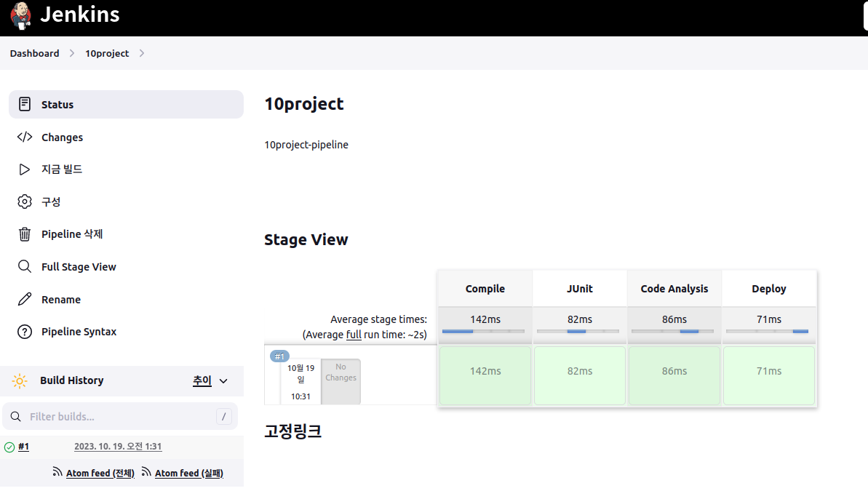Click the slash shortcut hint in filter box
The width and height of the screenshot is (868, 499).
[x=223, y=417]
